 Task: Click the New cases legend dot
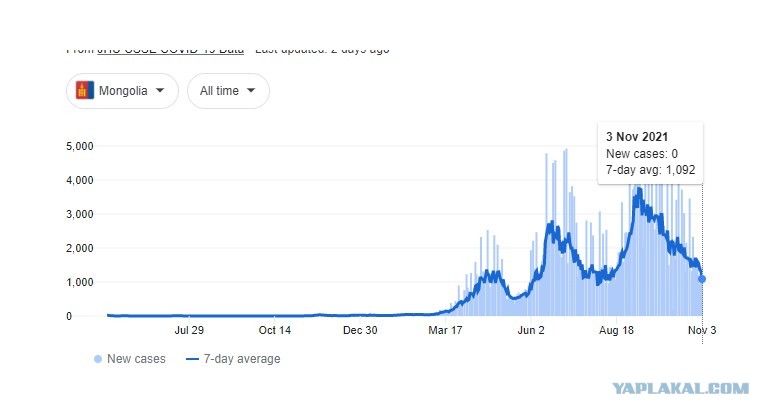[x=98, y=359]
